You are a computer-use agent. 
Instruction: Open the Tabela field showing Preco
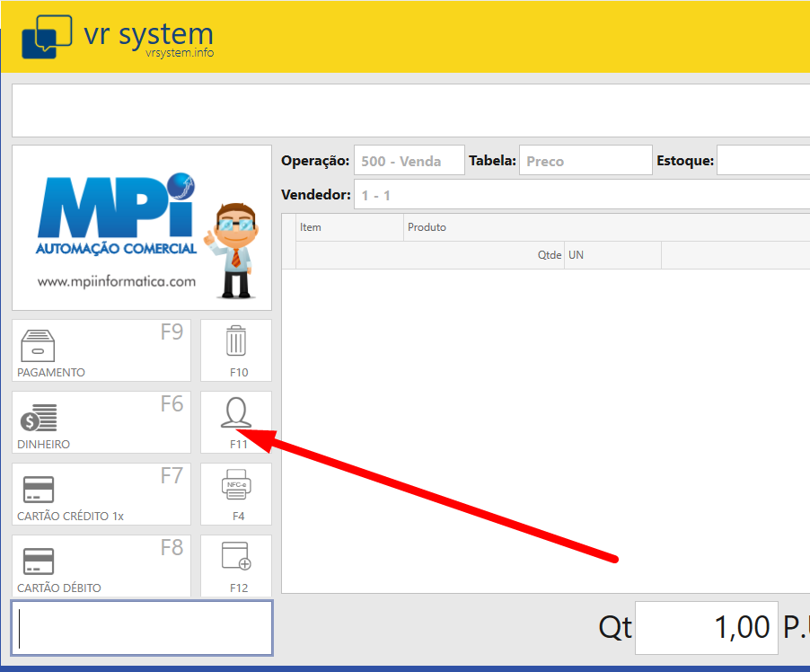coord(585,161)
